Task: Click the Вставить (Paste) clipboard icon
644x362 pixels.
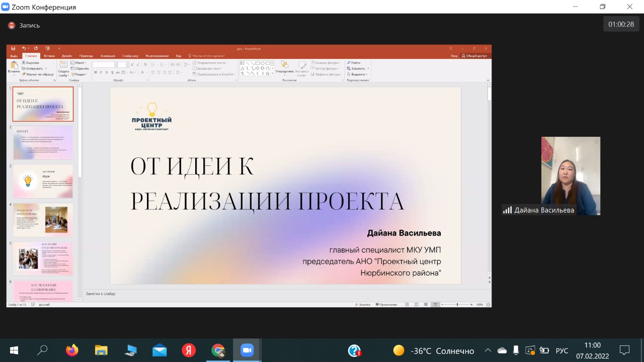Action: click(x=14, y=66)
